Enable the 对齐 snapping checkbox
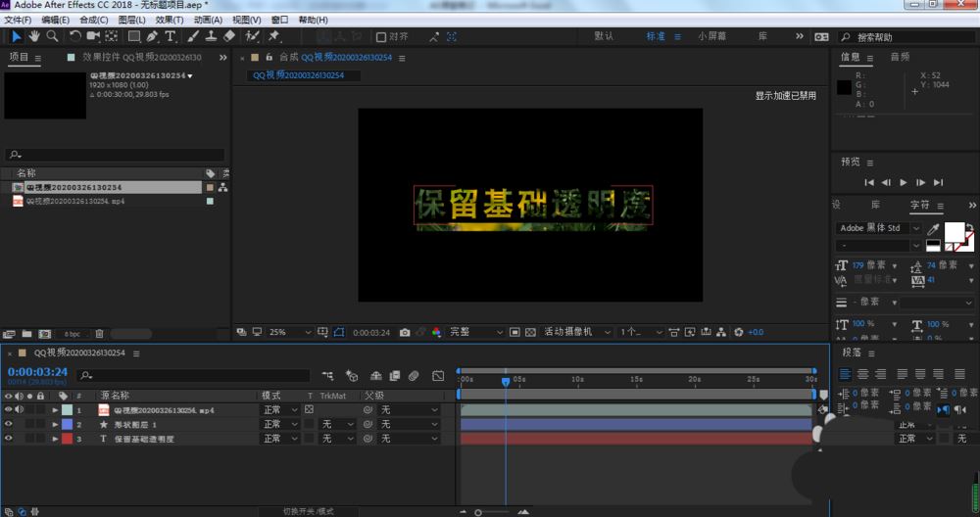 coord(382,37)
